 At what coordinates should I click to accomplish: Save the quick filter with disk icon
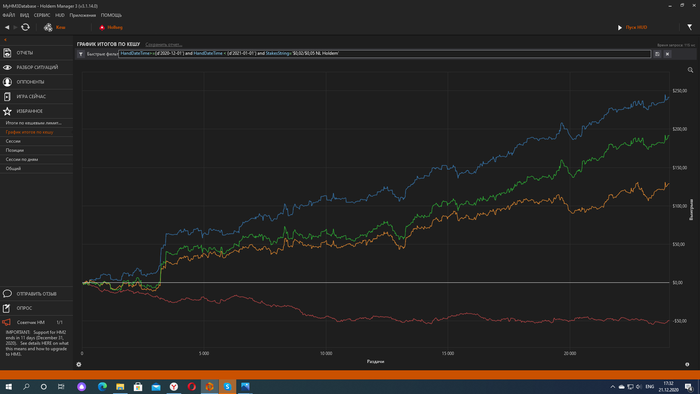tap(657, 54)
